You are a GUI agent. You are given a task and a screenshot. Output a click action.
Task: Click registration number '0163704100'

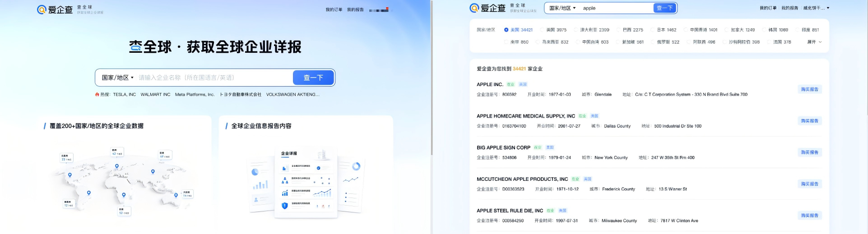pos(514,126)
